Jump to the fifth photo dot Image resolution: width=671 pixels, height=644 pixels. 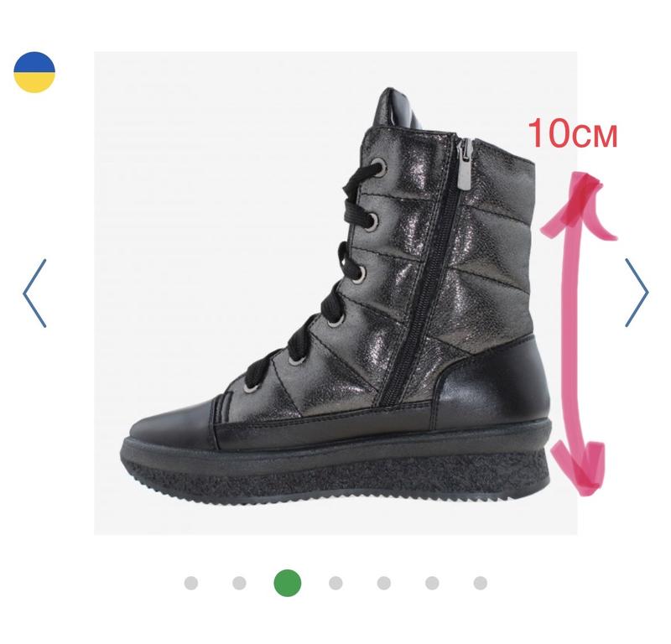coord(384,583)
